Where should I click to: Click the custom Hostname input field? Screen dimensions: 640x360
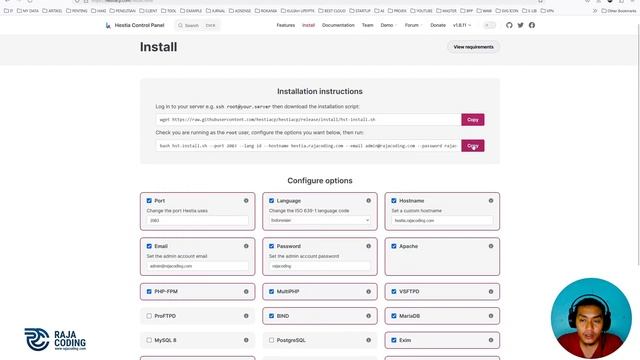coord(442,220)
